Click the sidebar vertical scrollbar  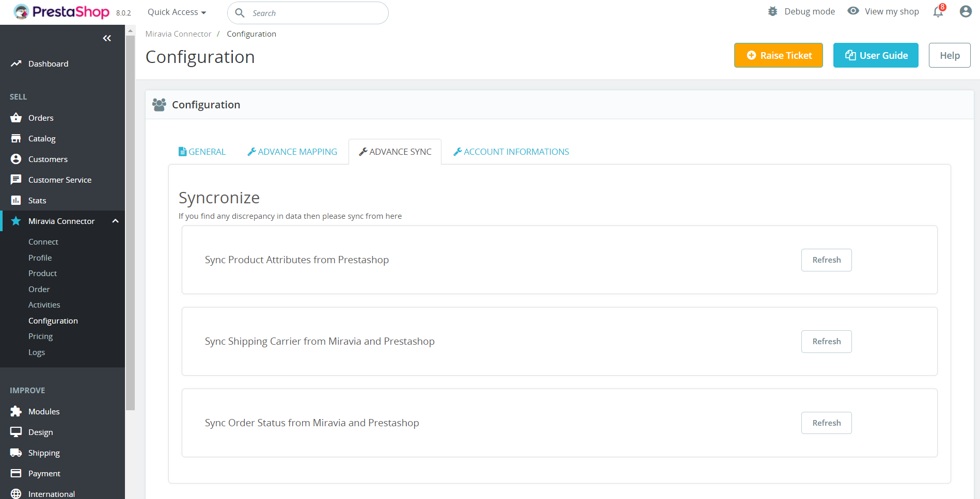131,222
